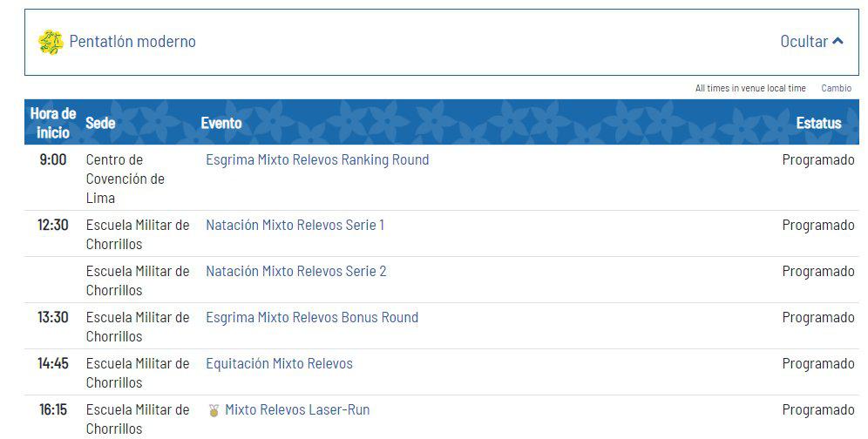The height and width of the screenshot is (439, 868).
Task: Open Natación Mixto Relevos Serie 2
Action: [x=295, y=272]
